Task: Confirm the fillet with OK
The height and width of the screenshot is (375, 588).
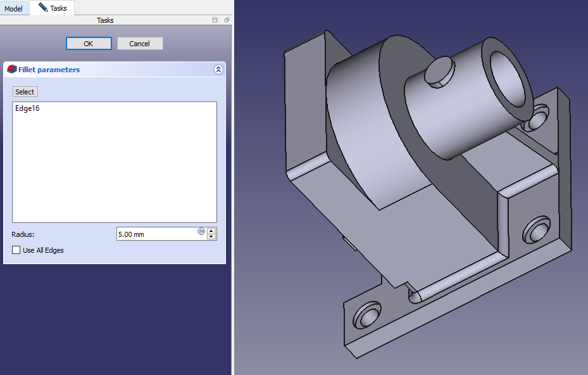Action: click(x=89, y=44)
